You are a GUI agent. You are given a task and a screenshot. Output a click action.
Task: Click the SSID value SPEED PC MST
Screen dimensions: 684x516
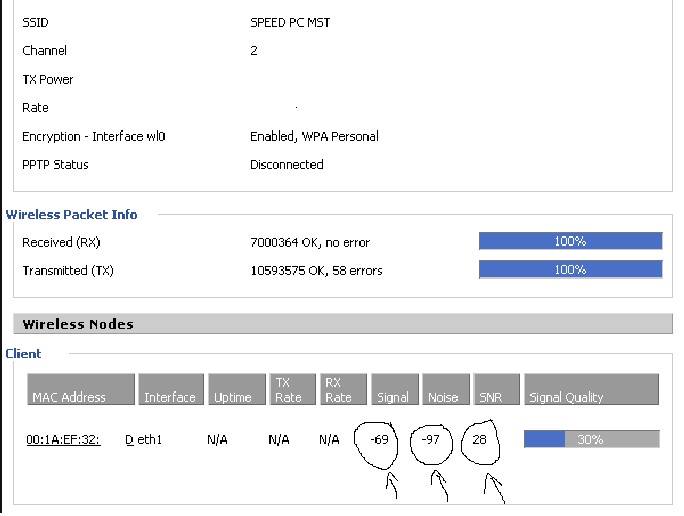click(x=290, y=23)
